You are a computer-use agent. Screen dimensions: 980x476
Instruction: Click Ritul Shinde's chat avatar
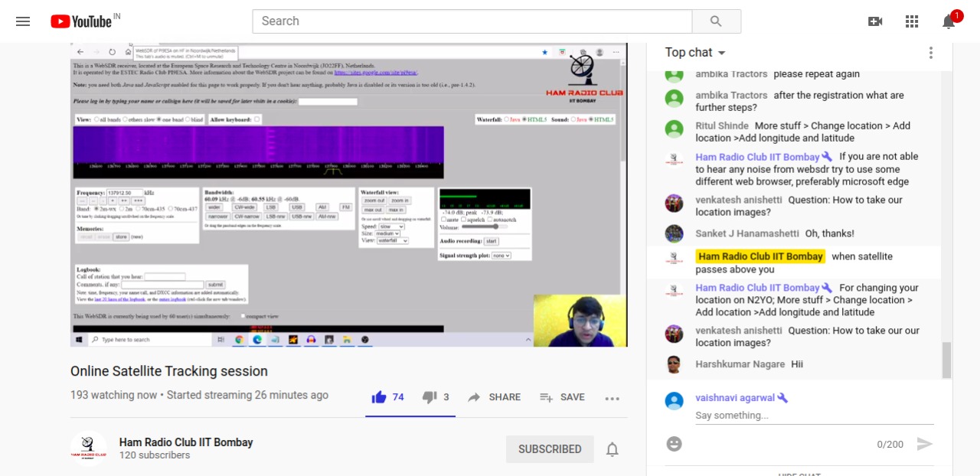674,129
